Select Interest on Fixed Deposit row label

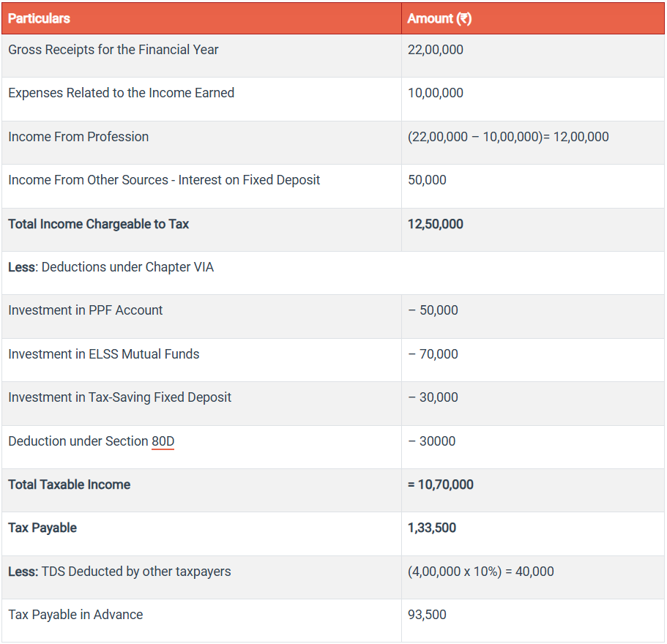164,180
